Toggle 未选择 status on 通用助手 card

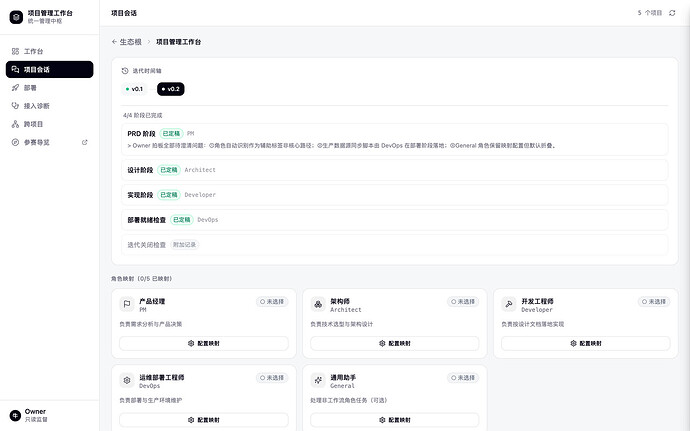(x=463, y=378)
